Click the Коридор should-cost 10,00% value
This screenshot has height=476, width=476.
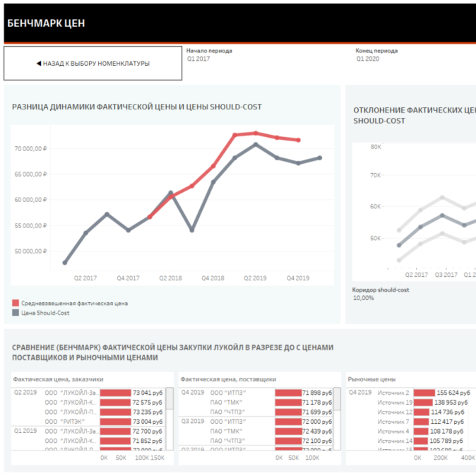[364, 298]
